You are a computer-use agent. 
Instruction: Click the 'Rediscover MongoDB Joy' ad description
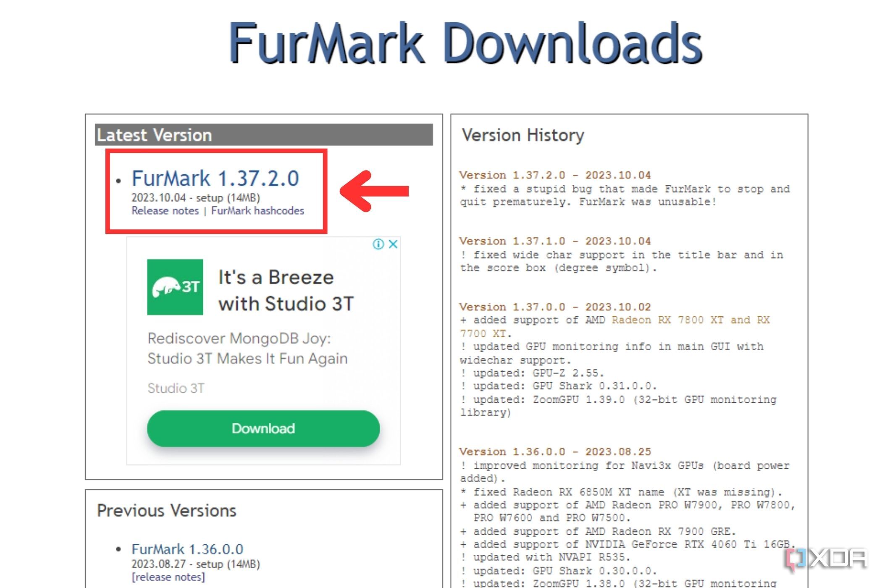point(247,349)
